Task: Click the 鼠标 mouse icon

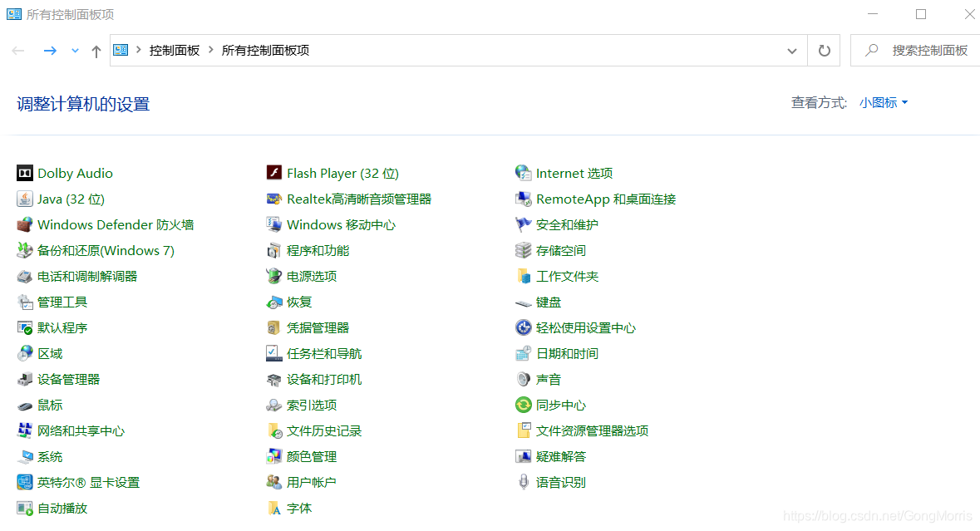Action: 24,405
